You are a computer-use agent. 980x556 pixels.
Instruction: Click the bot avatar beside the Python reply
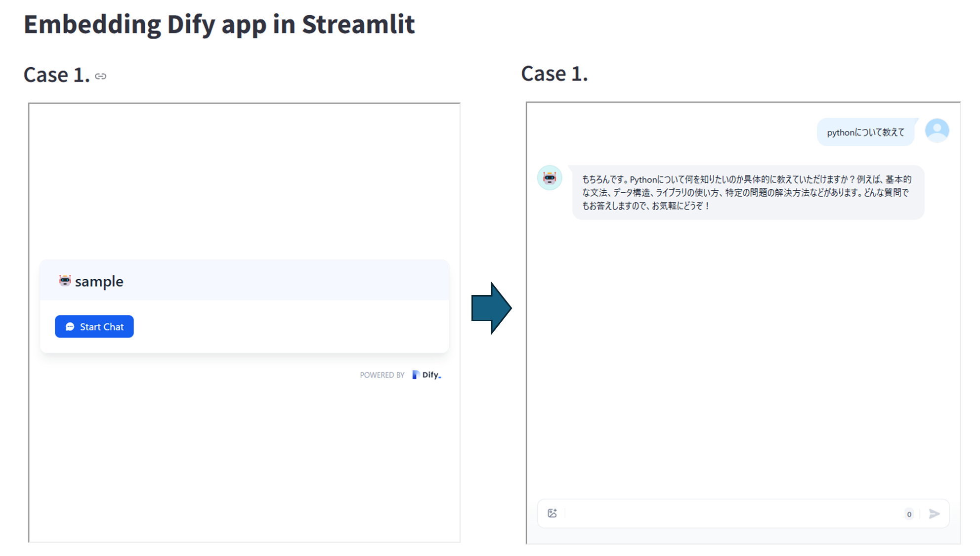click(550, 178)
